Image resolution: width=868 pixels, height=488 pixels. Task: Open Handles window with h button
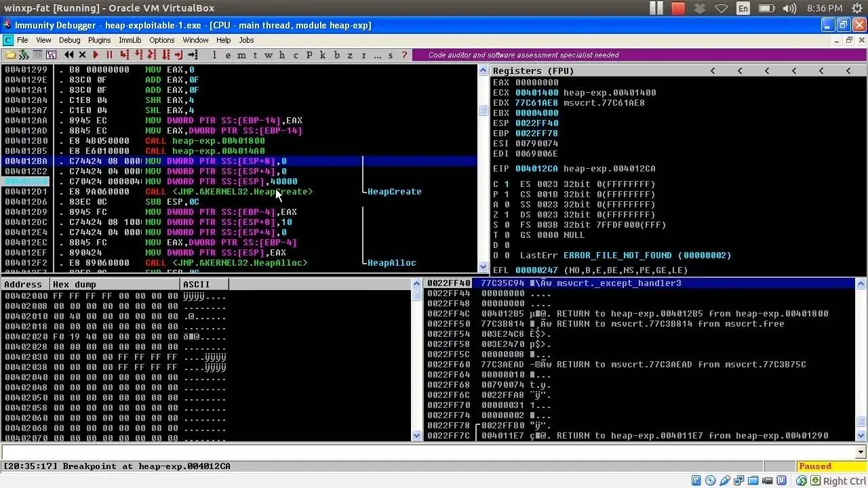(x=282, y=55)
